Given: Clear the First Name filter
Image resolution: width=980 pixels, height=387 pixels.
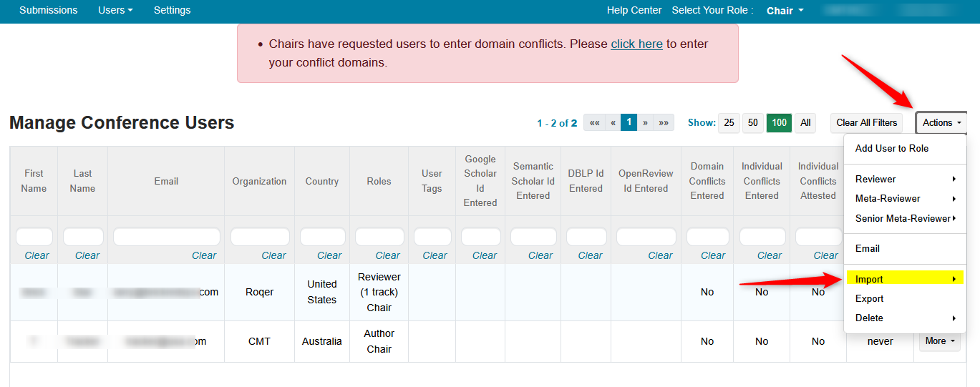Looking at the screenshot, I should 37,255.
